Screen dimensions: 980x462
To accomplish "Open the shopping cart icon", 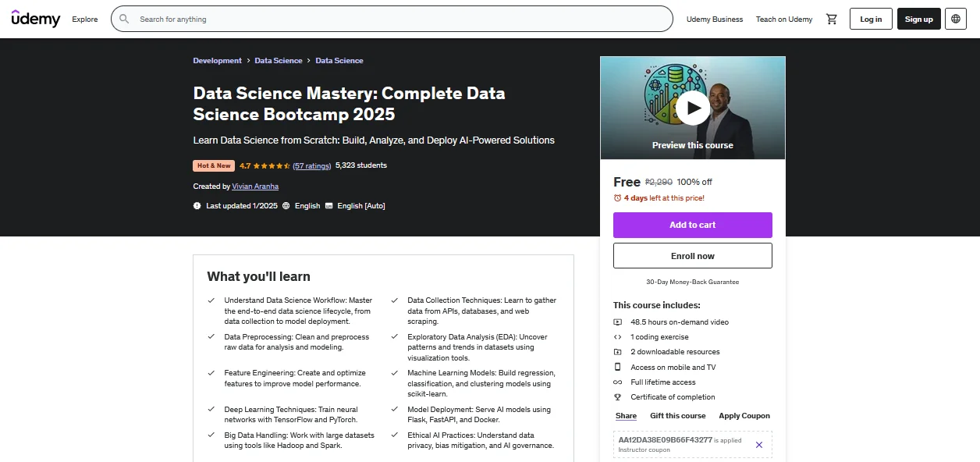I will click(831, 19).
